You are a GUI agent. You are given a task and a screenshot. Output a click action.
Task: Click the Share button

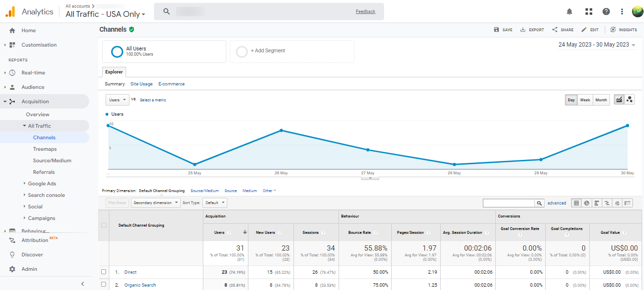pos(563,30)
